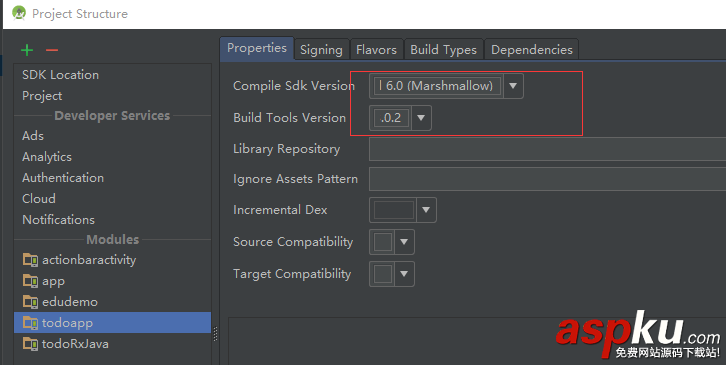Click the actionbaractivity module folder icon
726x365 pixels.
pyautogui.click(x=31, y=260)
